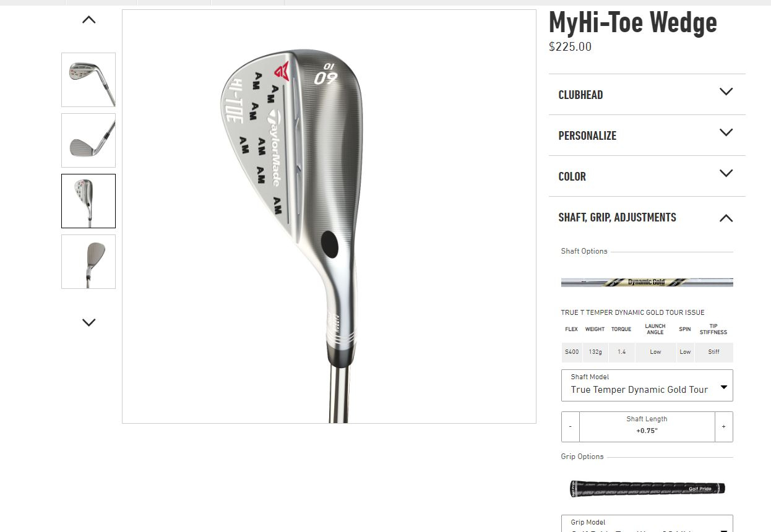The height and width of the screenshot is (532, 771).
Task: Click the Shaft Length value field
Action: click(x=647, y=427)
